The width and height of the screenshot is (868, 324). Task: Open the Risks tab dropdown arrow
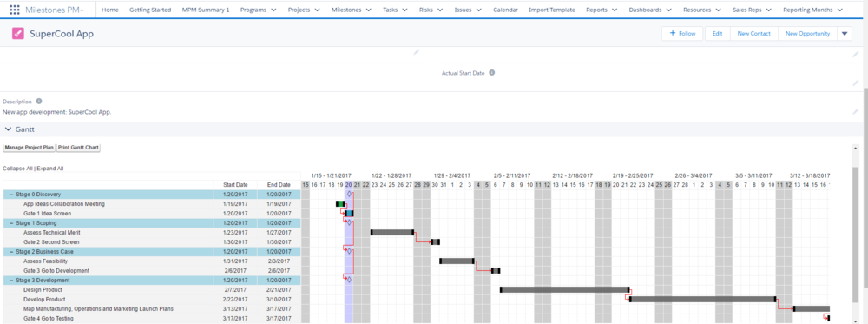tap(439, 10)
